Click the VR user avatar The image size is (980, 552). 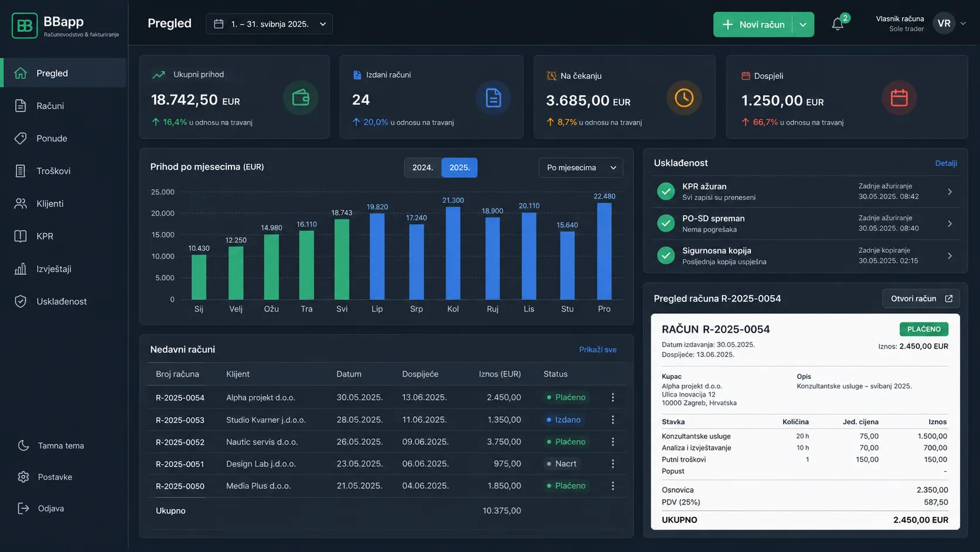944,23
